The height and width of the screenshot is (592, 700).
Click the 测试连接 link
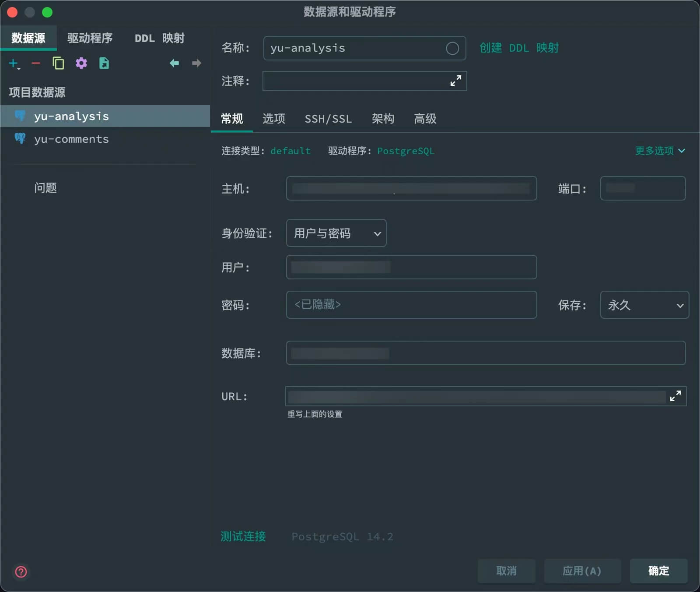tap(243, 536)
